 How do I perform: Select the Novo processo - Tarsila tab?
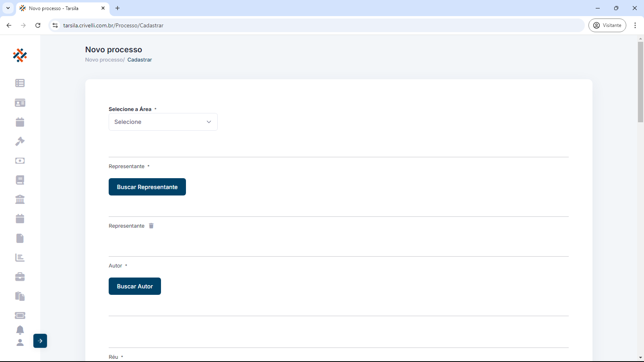[x=60, y=8]
